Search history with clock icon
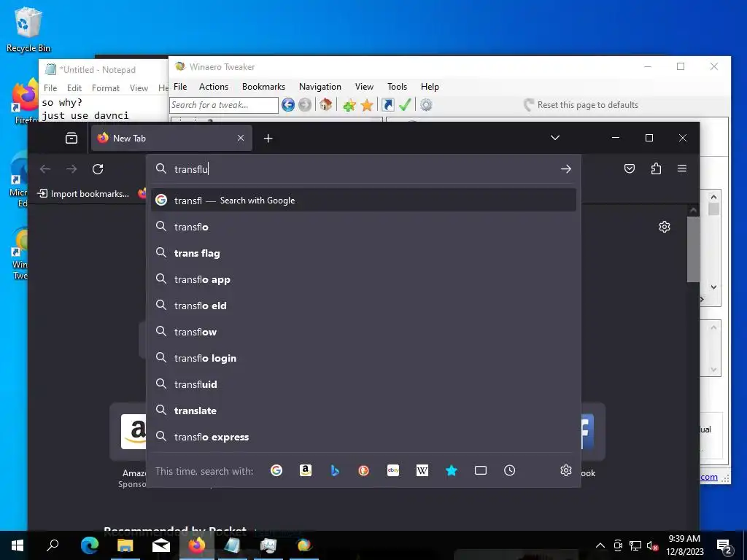 [510, 471]
